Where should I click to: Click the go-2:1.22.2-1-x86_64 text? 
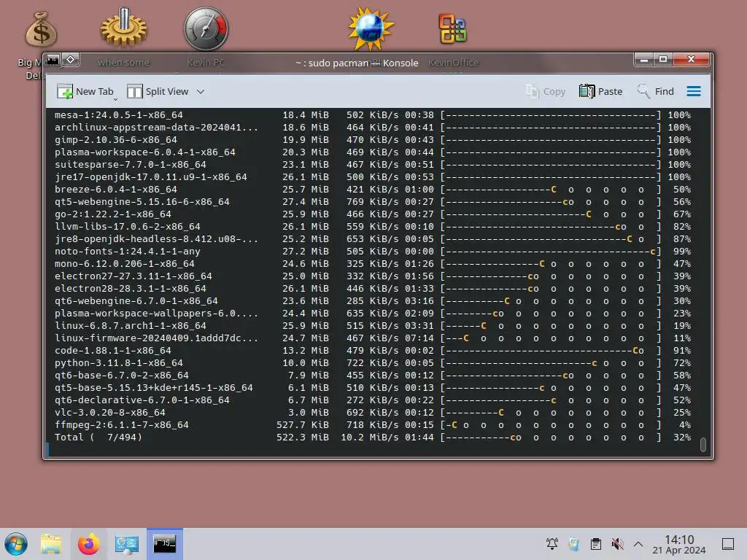[x=113, y=214]
